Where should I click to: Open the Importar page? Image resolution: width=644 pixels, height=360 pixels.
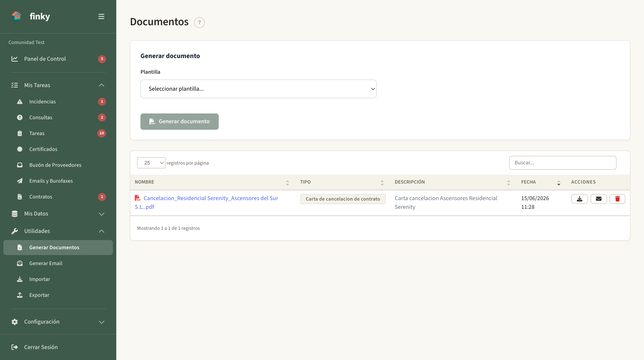pyautogui.click(x=58, y=279)
